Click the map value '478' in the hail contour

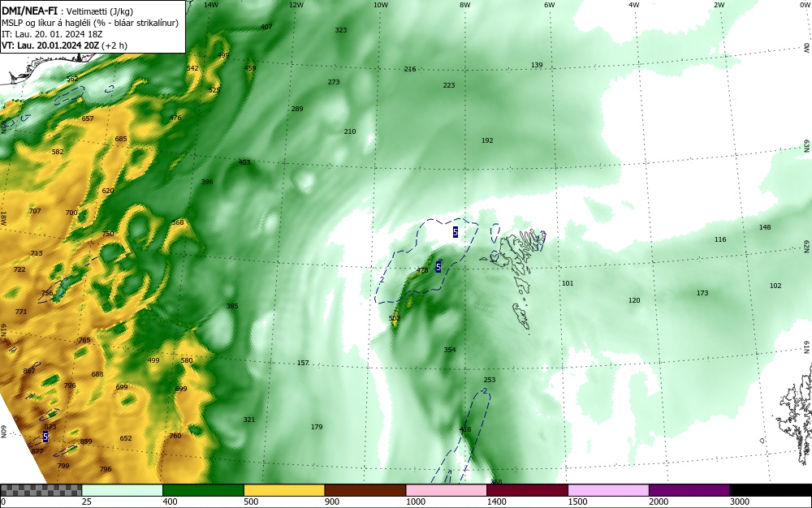(x=422, y=270)
